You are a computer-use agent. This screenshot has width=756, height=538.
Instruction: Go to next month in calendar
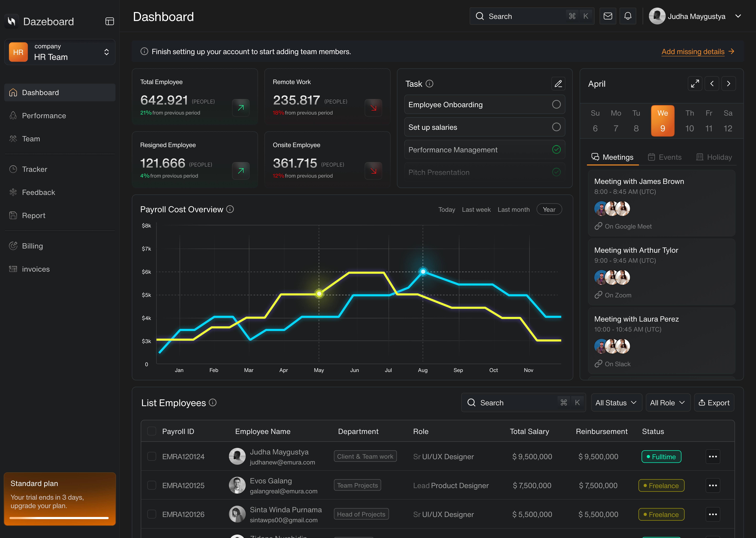point(729,84)
